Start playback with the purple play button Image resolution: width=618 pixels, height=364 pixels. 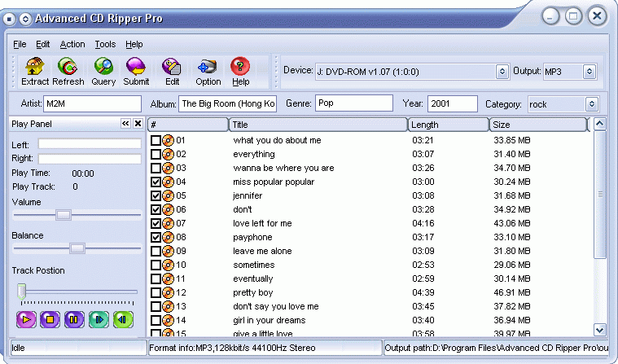tap(26, 319)
